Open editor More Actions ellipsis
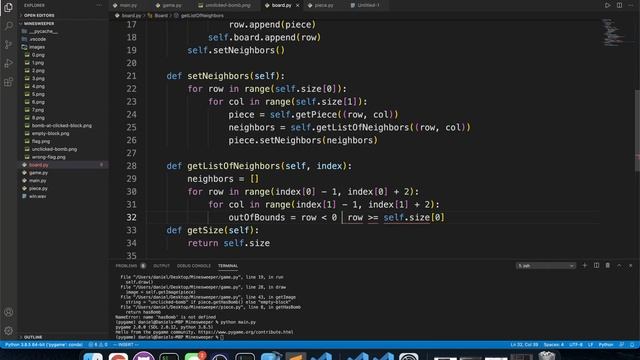This screenshot has height=360, width=640. pos(631,5)
